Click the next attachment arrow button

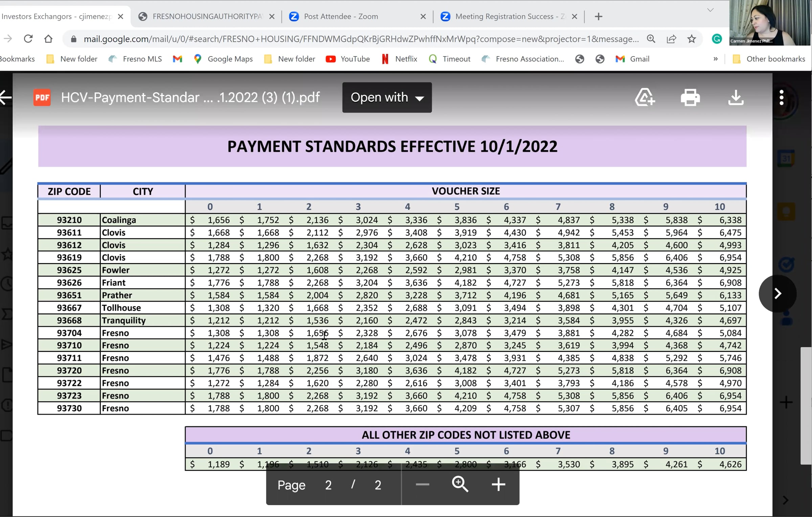coord(777,293)
